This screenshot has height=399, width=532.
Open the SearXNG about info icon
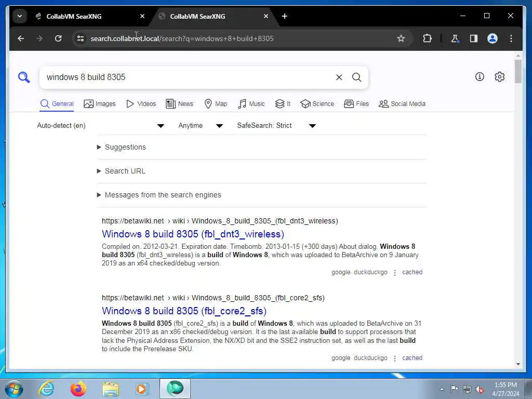pos(480,77)
